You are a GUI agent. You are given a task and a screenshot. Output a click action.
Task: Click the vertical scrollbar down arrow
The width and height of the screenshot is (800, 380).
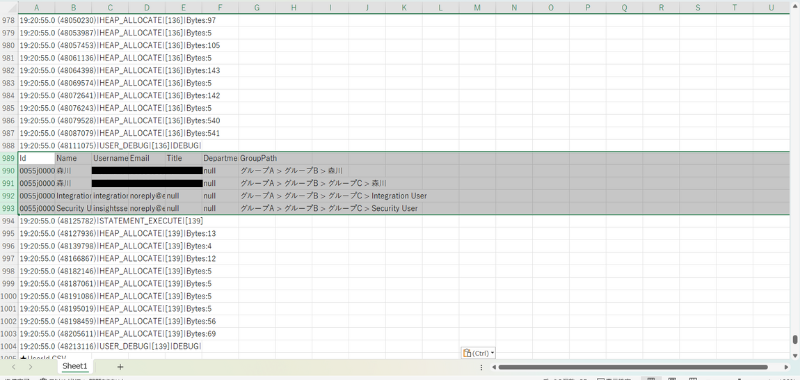795,355
